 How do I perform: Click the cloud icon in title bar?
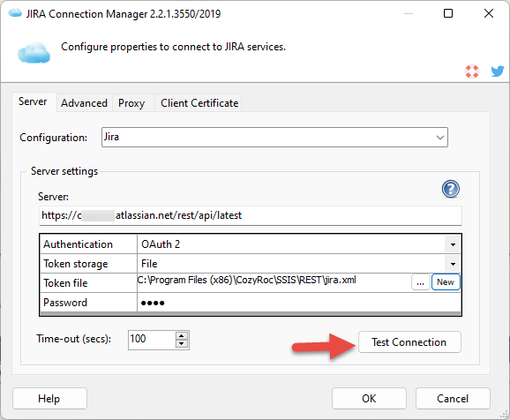click(15, 13)
